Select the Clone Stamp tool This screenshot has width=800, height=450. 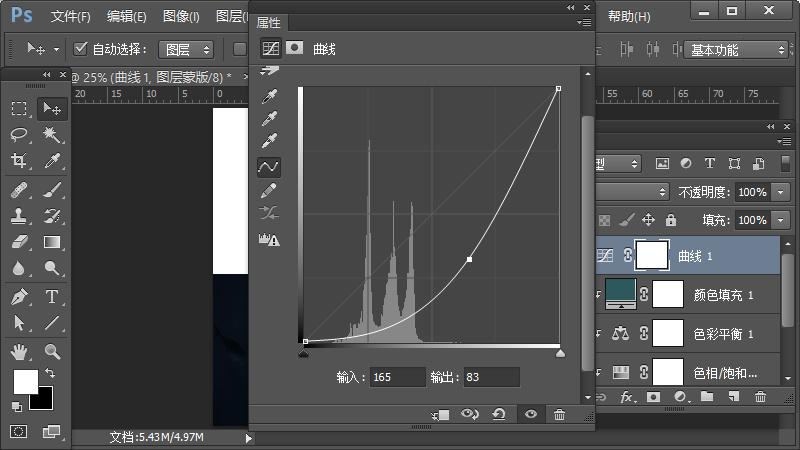coord(19,216)
